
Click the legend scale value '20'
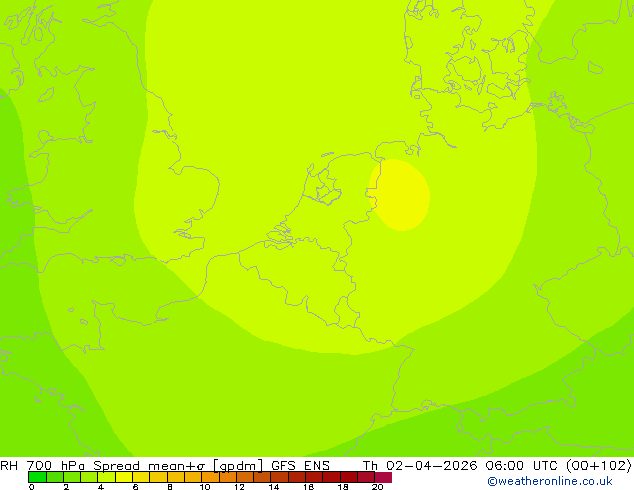click(377, 487)
